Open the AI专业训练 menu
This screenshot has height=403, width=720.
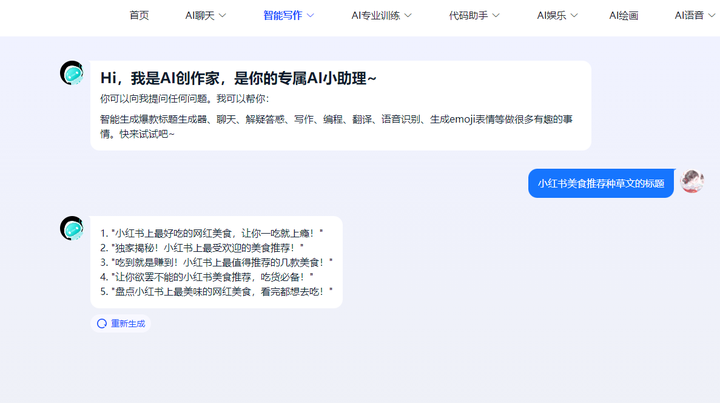(381, 16)
